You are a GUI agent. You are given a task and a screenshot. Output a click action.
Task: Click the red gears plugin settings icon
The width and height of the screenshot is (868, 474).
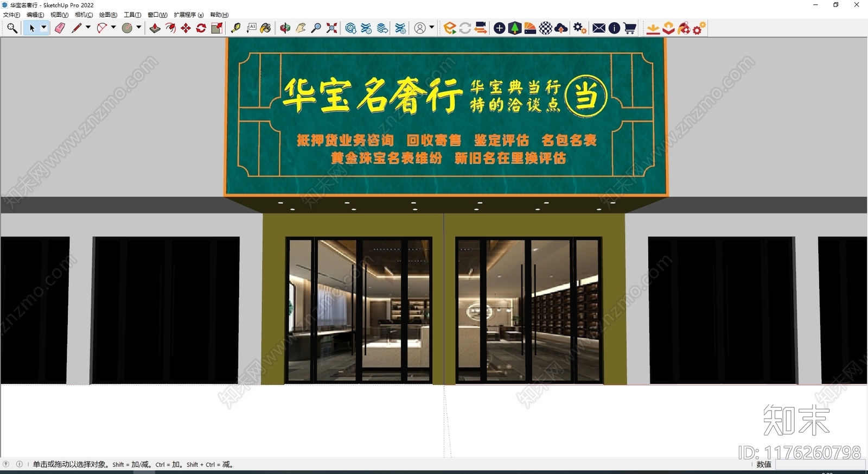tap(699, 28)
